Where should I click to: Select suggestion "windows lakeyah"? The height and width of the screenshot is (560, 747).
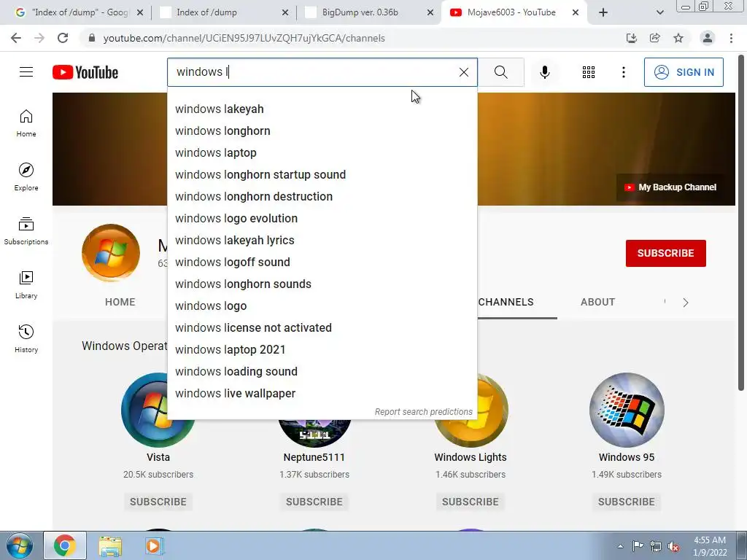click(x=322, y=109)
